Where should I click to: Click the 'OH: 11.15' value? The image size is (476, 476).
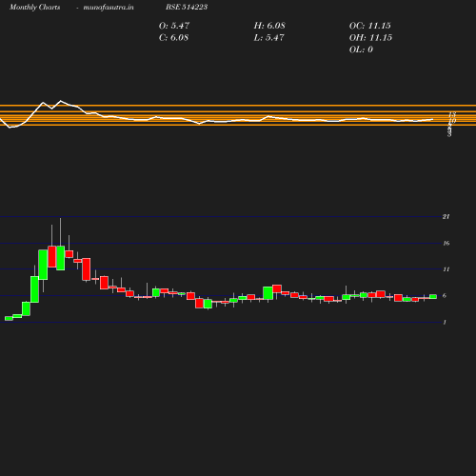(370, 37)
